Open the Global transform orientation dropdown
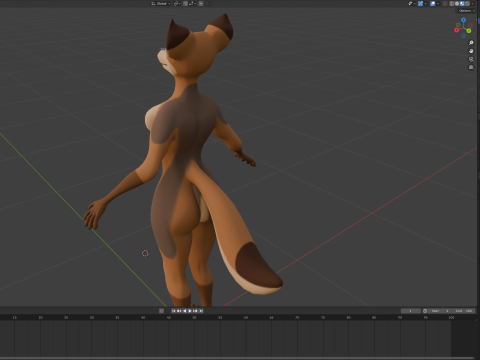Image resolution: width=480 pixels, height=360 pixels. (161, 3)
